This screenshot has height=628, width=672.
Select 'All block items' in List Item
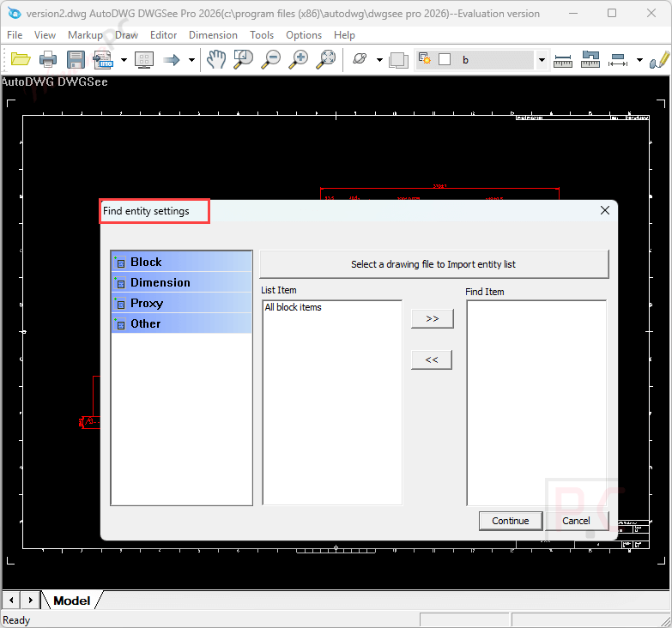pos(294,307)
